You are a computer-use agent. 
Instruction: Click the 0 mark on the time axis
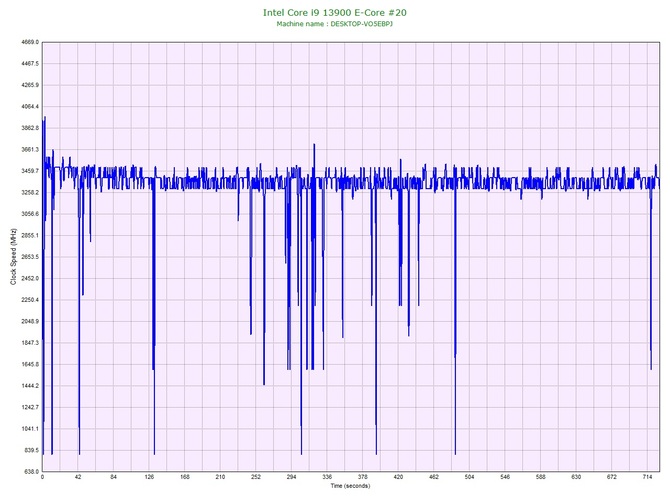[42, 477]
